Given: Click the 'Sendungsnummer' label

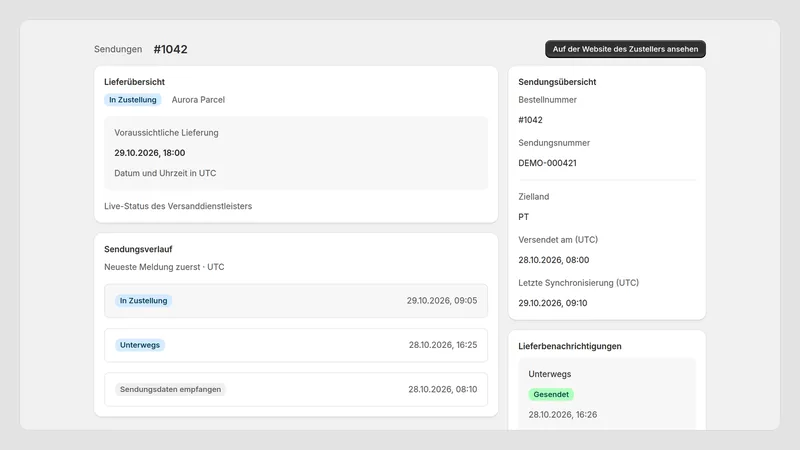Looking at the screenshot, I should [554, 143].
